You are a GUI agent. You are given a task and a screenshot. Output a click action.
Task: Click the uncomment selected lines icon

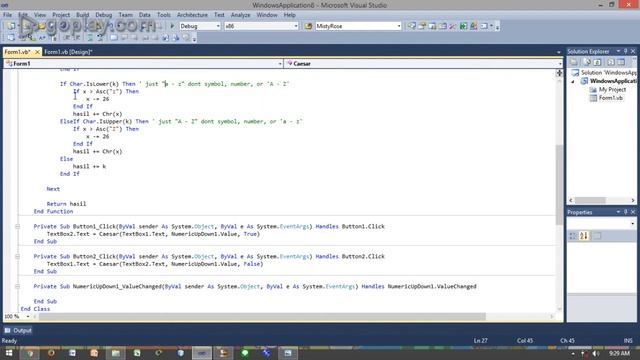[100, 38]
